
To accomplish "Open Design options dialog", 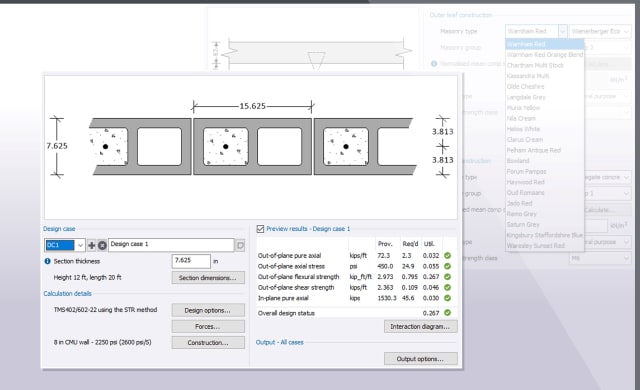I will pos(208,310).
